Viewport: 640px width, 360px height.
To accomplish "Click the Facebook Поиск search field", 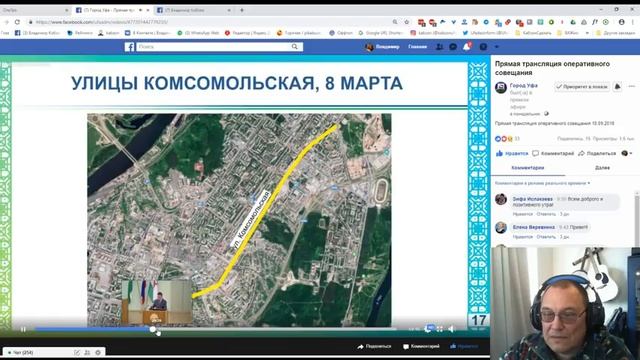I will [212, 47].
